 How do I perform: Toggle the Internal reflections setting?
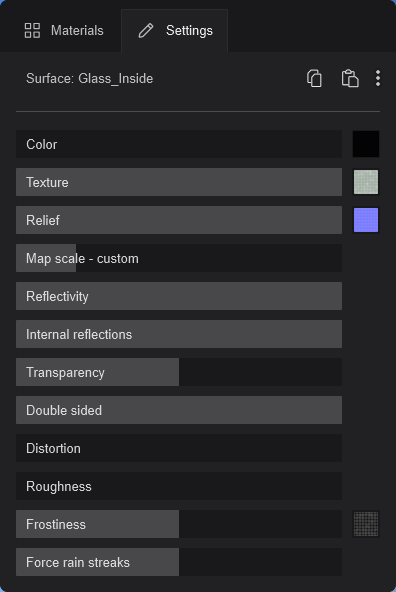coord(179,334)
